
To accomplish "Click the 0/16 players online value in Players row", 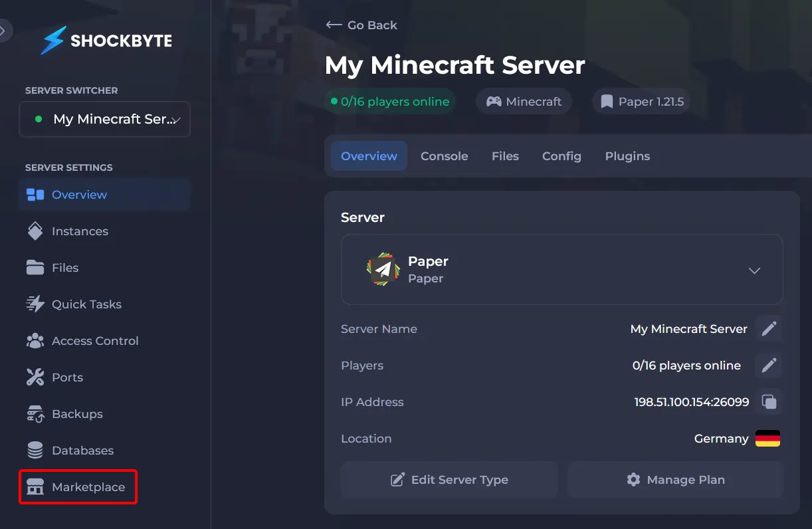I will coord(686,366).
